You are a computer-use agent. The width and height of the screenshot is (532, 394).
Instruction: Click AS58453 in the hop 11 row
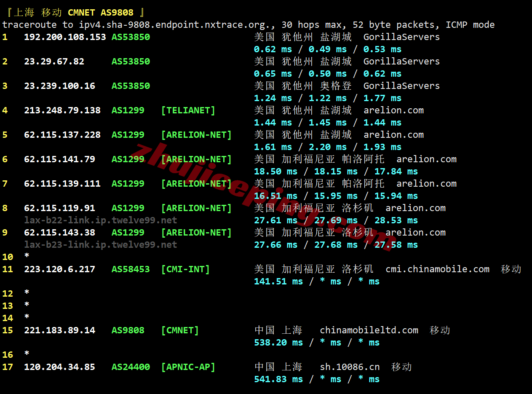pyautogui.click(x=131, y=269)
